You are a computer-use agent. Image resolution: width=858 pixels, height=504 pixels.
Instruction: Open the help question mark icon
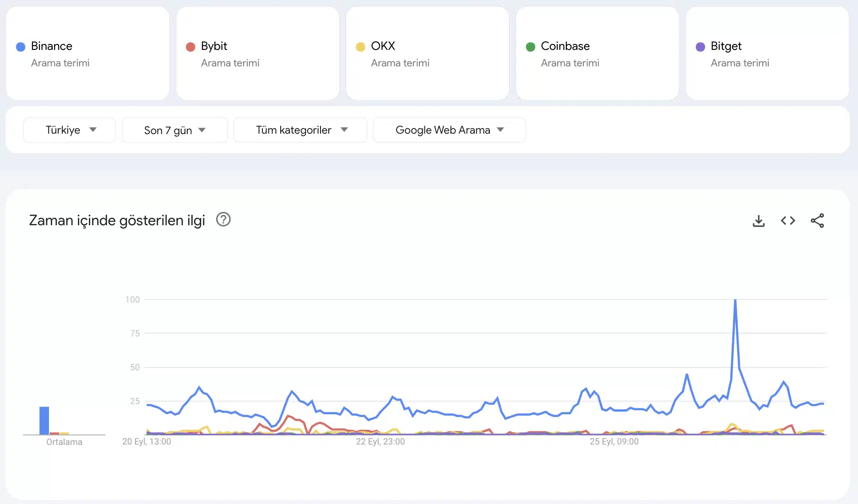pos(223,220)
